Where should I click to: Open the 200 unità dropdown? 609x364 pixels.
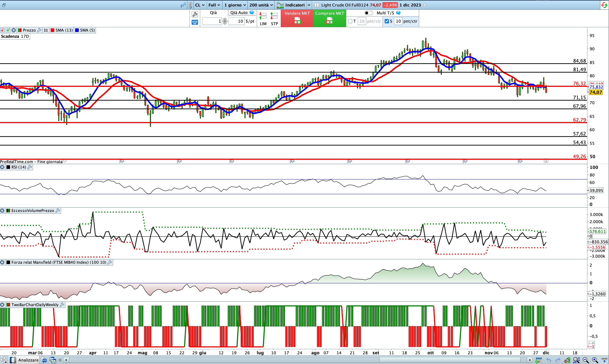(261, 5)
